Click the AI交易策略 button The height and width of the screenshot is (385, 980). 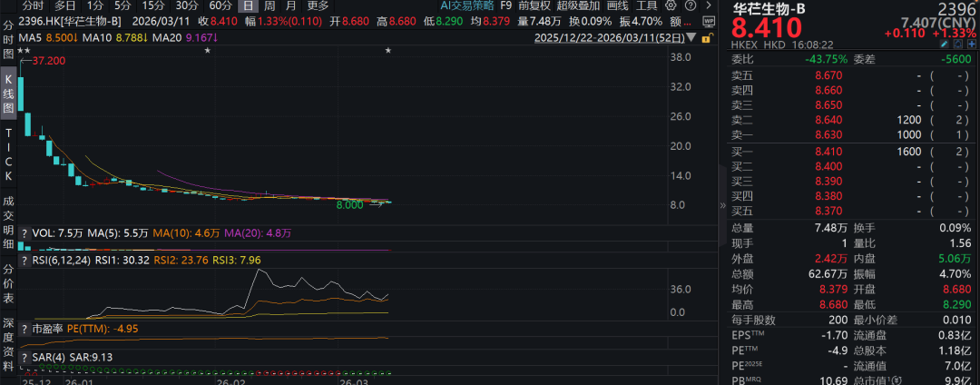pyautogui.click(x=466, y=5)
